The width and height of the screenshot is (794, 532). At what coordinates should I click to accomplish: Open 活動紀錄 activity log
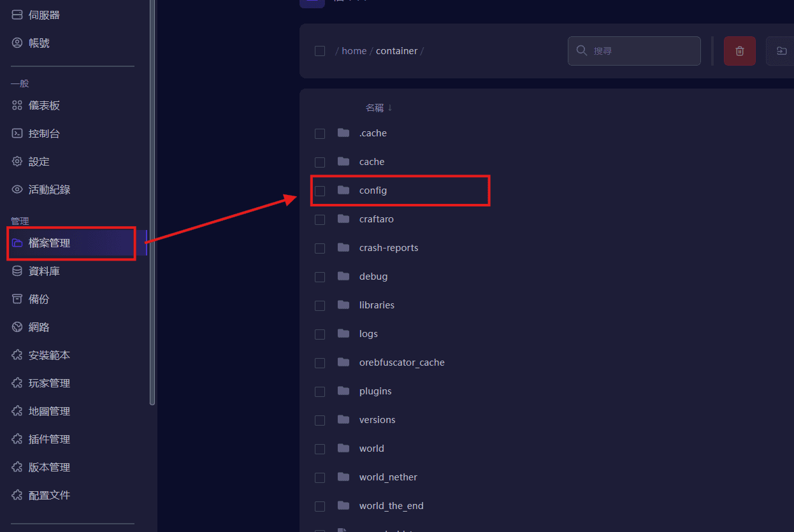tap(49, 190)
